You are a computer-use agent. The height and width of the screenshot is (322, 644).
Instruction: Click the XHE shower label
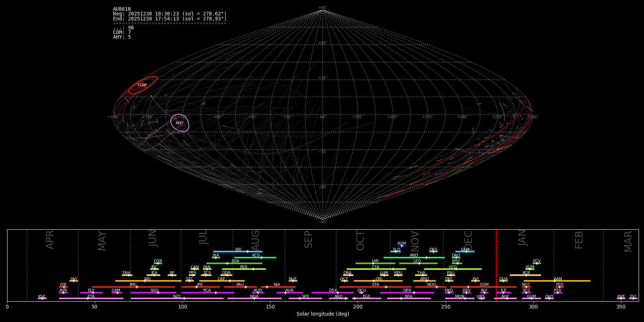(x=621, y=297)
